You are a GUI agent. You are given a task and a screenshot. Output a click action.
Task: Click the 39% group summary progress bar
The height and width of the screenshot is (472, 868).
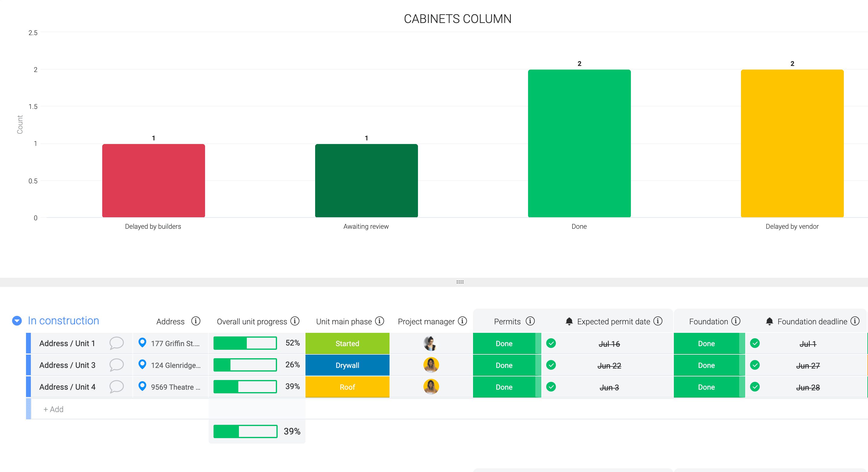(245, 431)
